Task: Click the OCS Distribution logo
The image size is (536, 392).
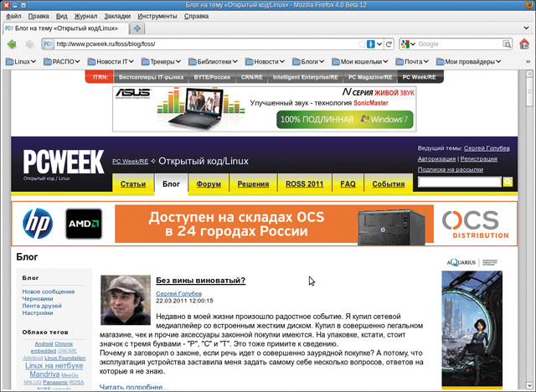Action: coord(475,224)
